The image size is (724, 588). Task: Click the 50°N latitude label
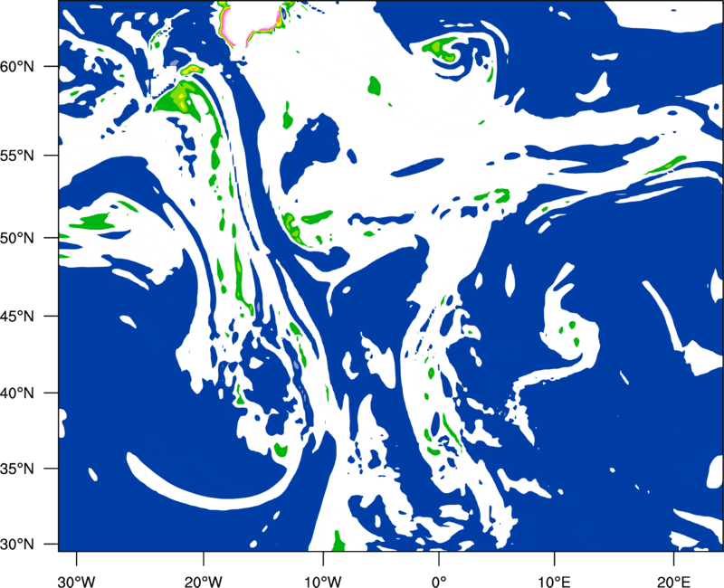coord(17,238)
